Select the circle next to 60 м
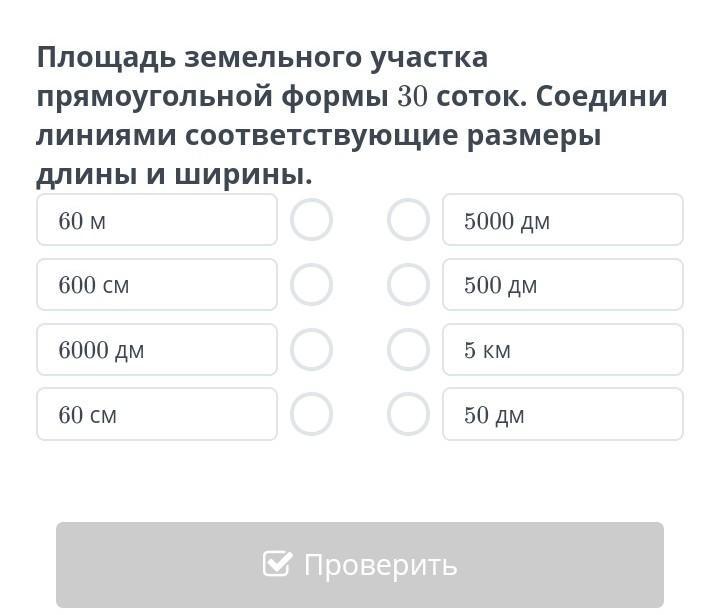 pos(311,220)
